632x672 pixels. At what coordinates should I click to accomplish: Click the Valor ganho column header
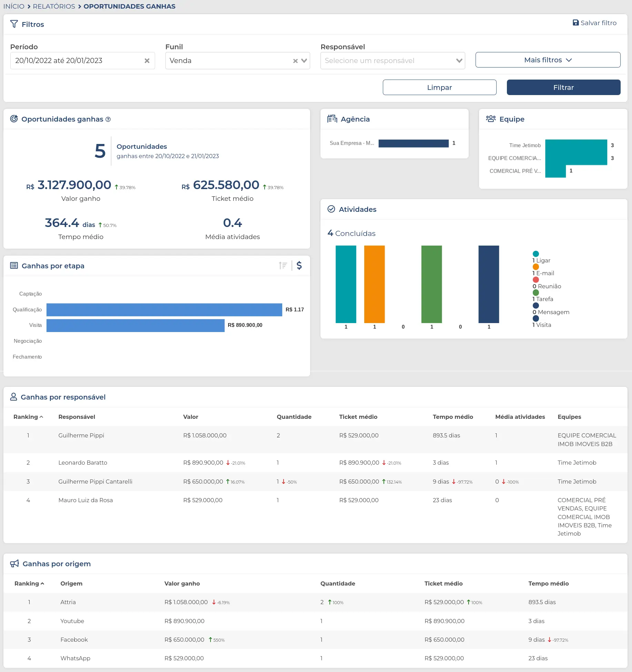coord(182,583)
